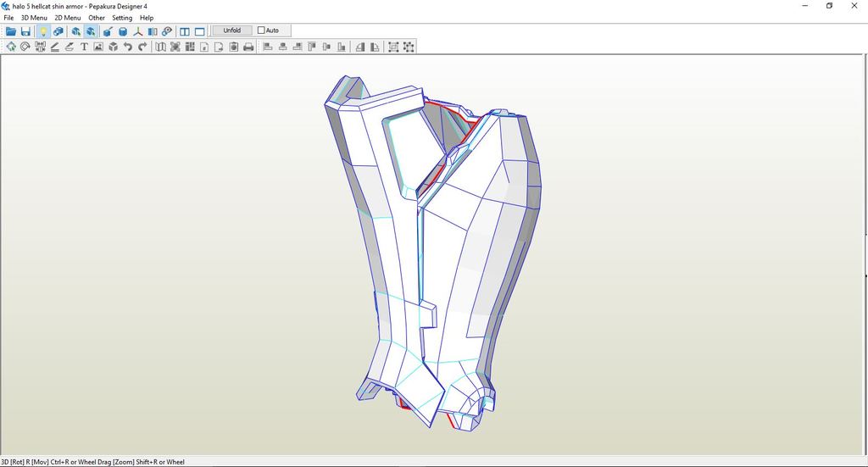Select the insert image tool

click(x=98, y=47)
